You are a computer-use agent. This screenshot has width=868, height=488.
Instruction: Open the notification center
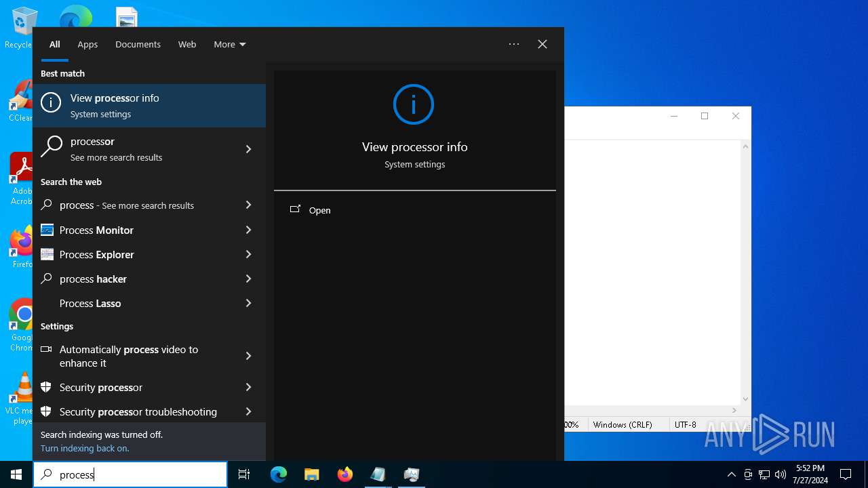coord(846,474)
